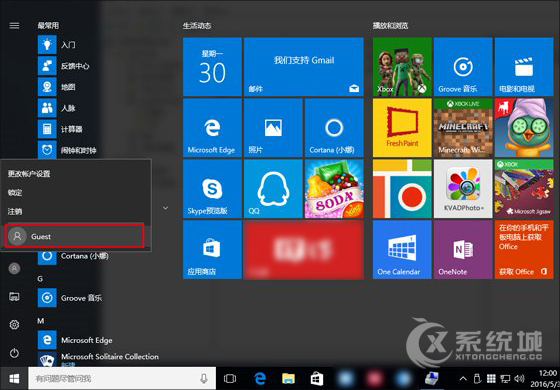Click the volume speaker icon in the tray
Screen dimensions: 560x390
[520, 379]
